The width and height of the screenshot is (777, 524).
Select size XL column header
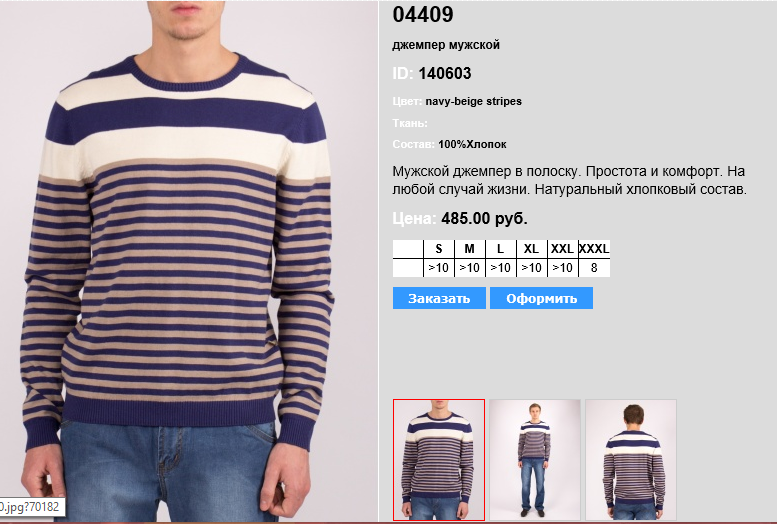coord(531,249)
